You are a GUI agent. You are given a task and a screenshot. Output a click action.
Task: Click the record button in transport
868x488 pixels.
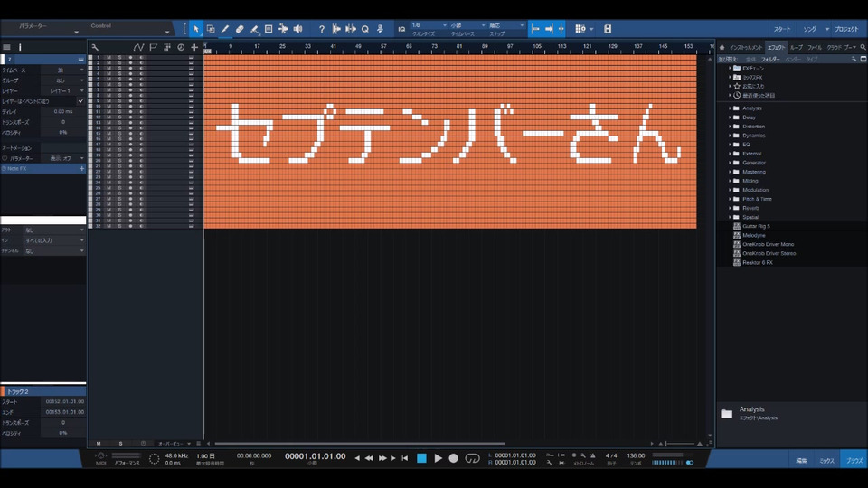point(453,458)
